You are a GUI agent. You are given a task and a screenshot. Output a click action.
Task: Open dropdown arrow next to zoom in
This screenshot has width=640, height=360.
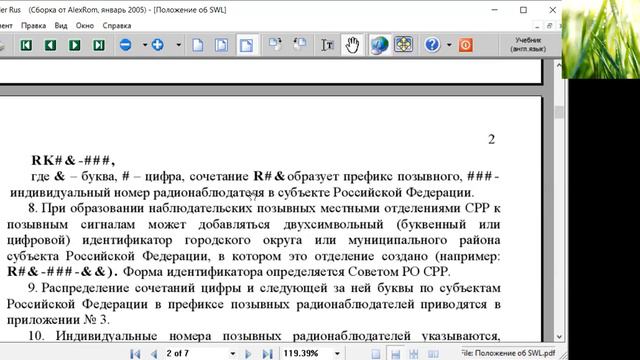click(178, 45)
